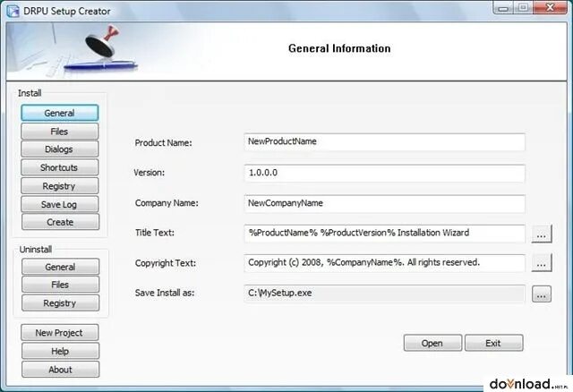The width and height of the screenshot is (573, 392).
Task: Select the Save Install as path field
Action: tap(384, 294)
